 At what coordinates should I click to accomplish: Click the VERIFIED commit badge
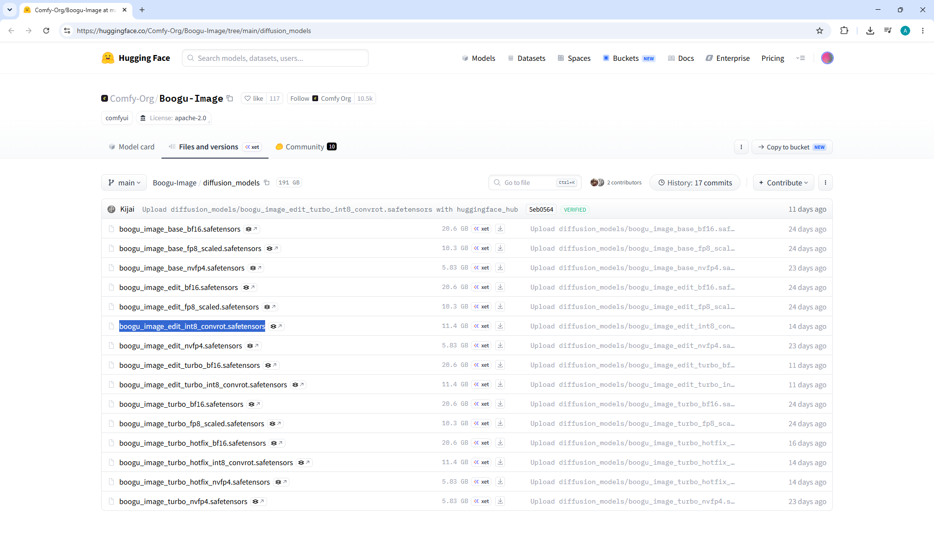pos(575,210)
